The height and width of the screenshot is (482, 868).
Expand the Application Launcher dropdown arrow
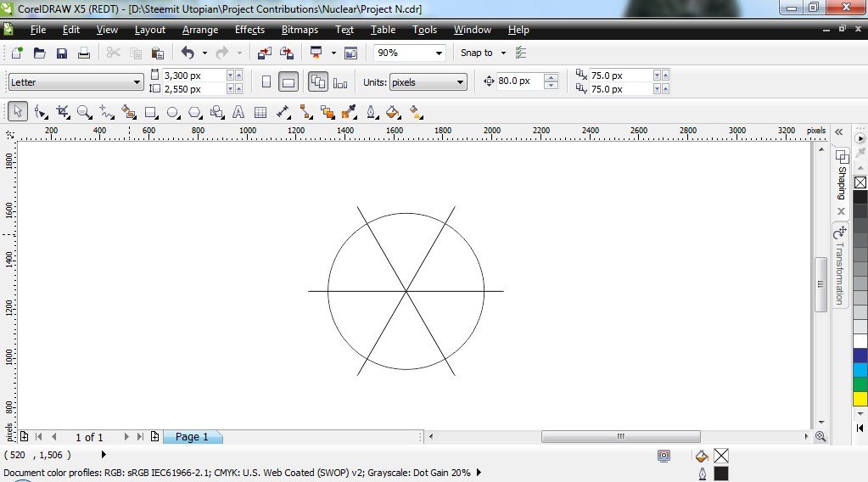(333, 53)
